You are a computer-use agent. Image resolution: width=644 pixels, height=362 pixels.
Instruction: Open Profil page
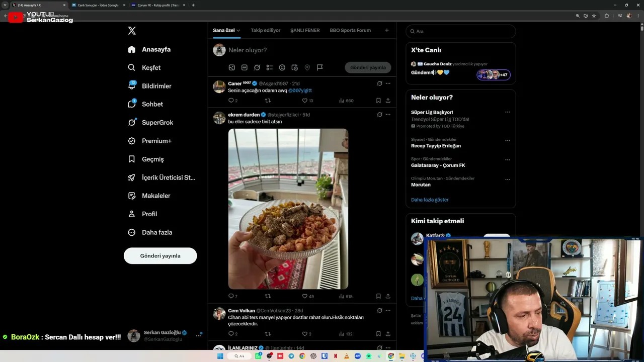142,214
